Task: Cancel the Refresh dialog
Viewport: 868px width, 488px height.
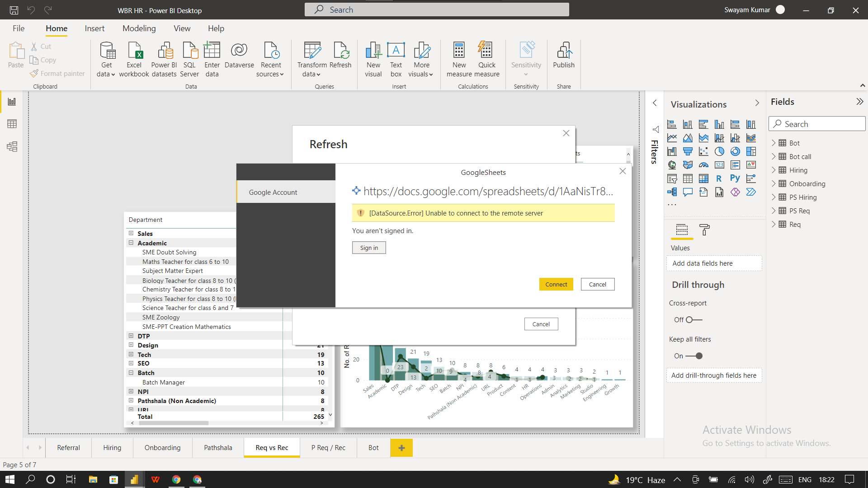Action: click(x=541, y=324)
